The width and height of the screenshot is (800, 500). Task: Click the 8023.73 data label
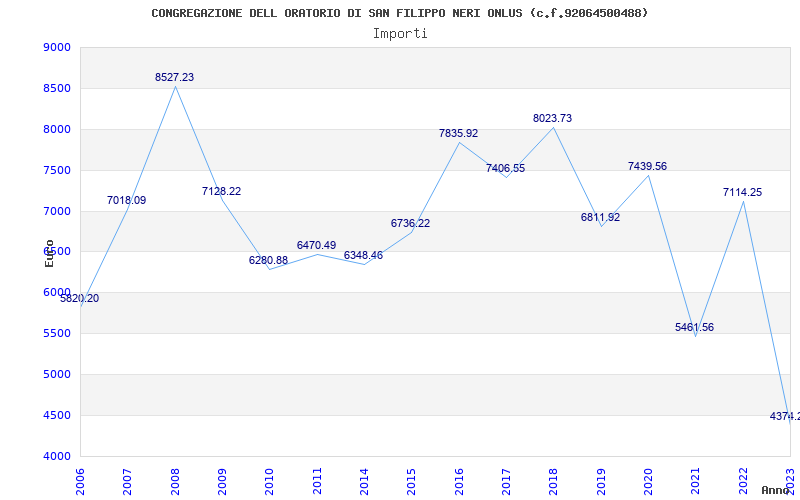coord(553,118)
